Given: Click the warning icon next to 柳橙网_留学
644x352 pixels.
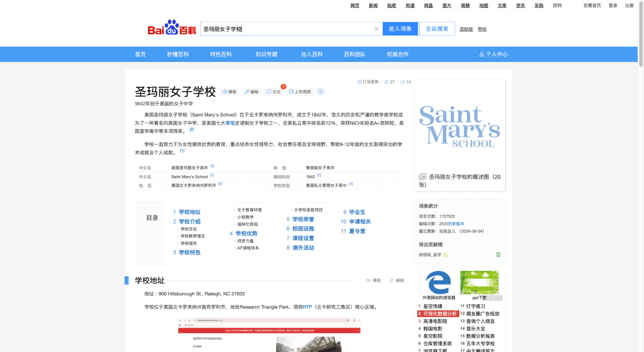Looking at the screenshot, I should pyautogui.click(x=446, y=255).
